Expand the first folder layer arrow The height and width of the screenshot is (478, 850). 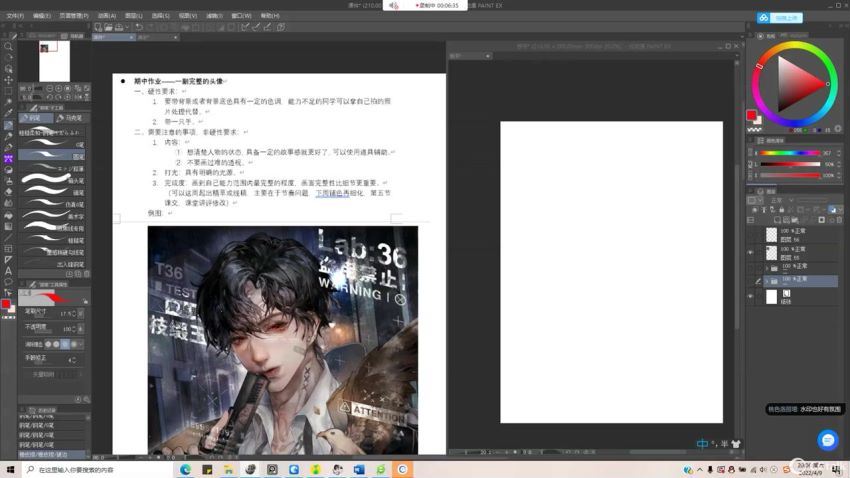tap(767, 268)
